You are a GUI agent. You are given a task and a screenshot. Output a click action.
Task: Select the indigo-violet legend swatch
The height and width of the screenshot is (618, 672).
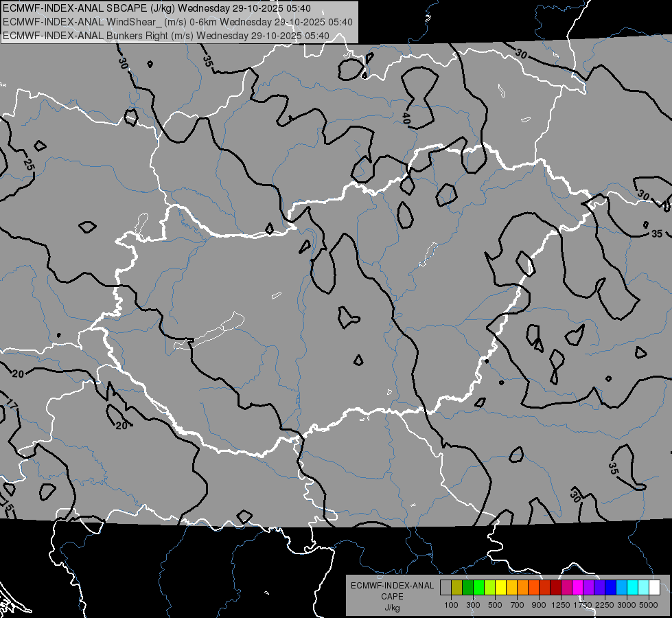(x=599, y=588)
